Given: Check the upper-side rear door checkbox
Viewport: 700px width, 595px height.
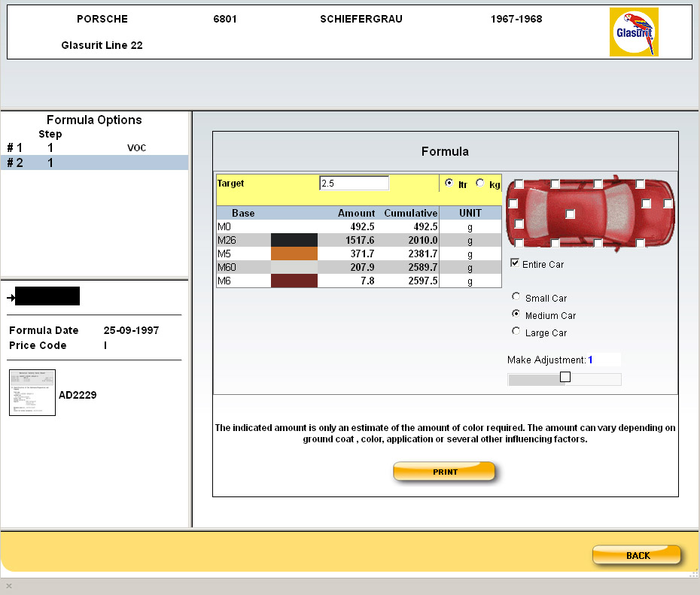Looking at the screenshot, I should coord(555,184).
